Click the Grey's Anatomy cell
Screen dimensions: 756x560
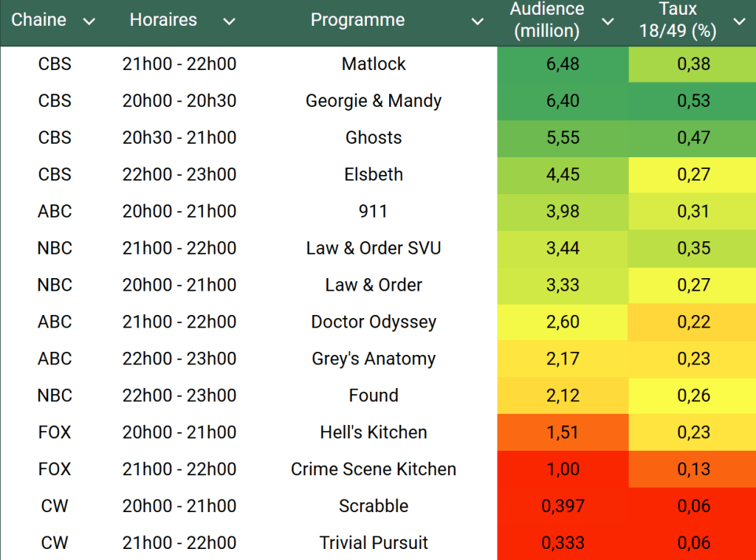(x=374, y=359)
